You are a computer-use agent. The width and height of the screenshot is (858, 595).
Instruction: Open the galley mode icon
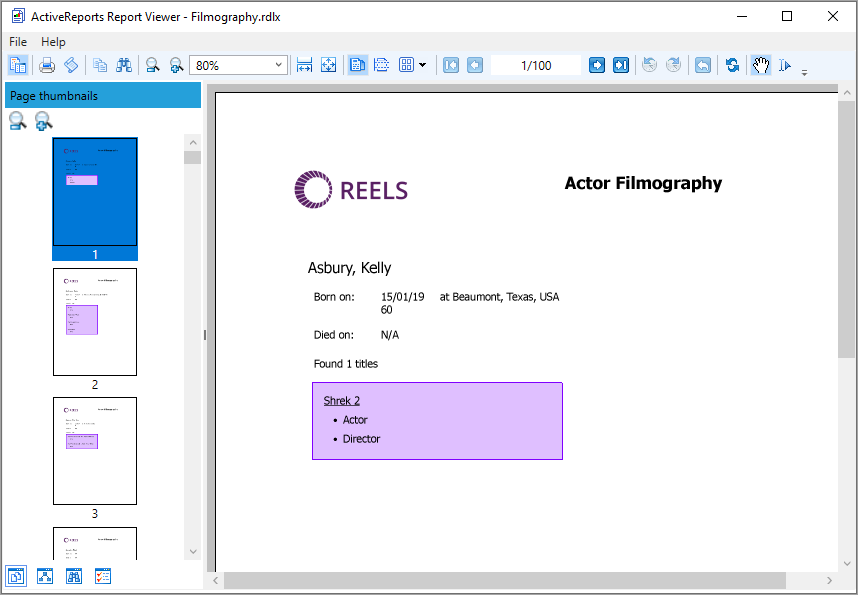tap(71, 65)
